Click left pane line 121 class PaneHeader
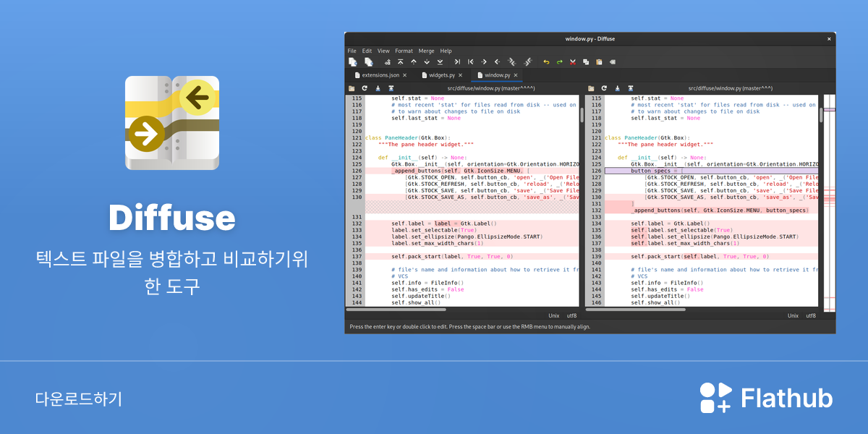 click(x=408, y=137)
